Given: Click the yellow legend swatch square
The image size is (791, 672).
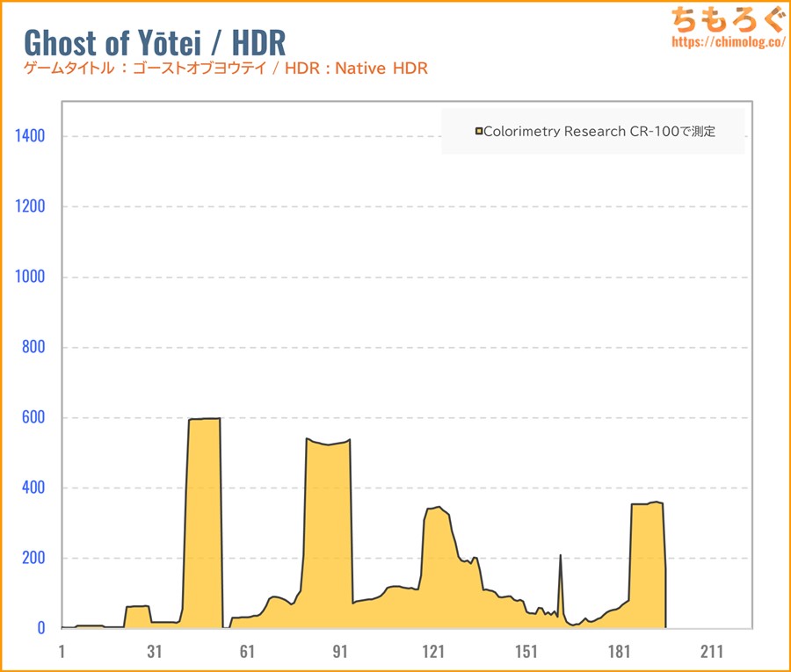Looking at the screenshot, I should coord(479,132).
